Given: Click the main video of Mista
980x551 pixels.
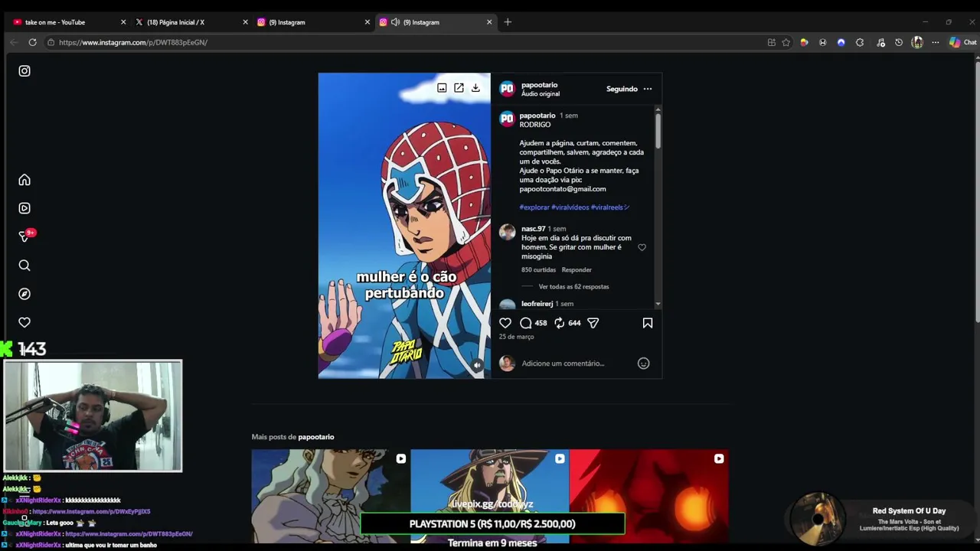Looking at the screenshot, I should pos(404,226).
